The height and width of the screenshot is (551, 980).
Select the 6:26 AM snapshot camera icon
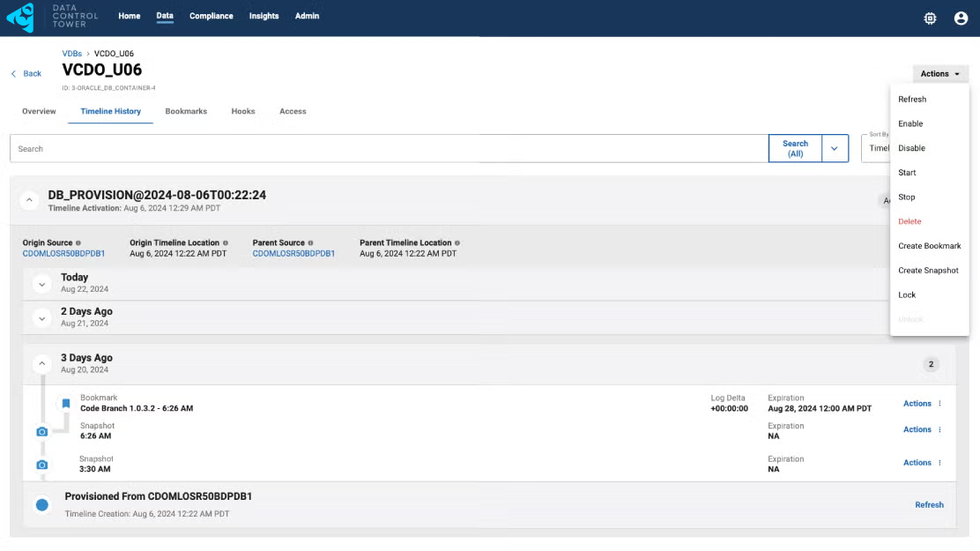tap(41, 431)
